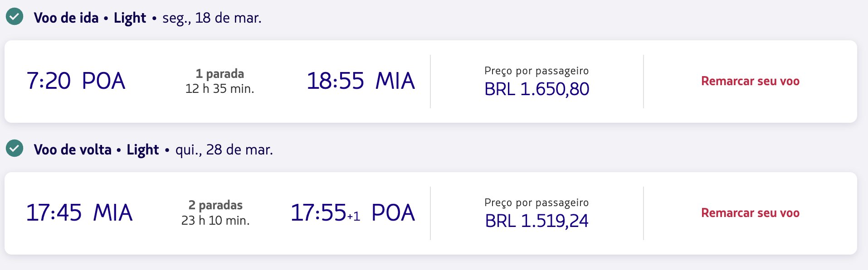
Task: Click the Light fare label on outbound flight
Action: point(130,18)
